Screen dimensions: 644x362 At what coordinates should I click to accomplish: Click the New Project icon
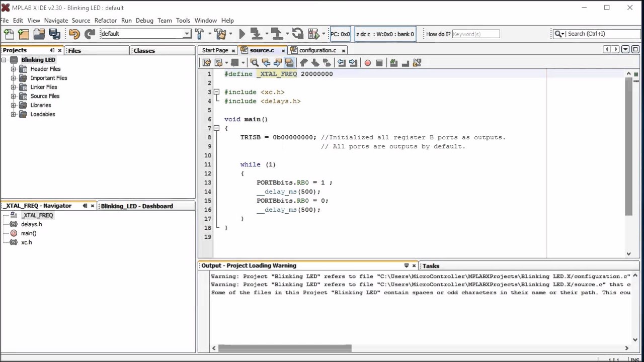click(24, 34)
